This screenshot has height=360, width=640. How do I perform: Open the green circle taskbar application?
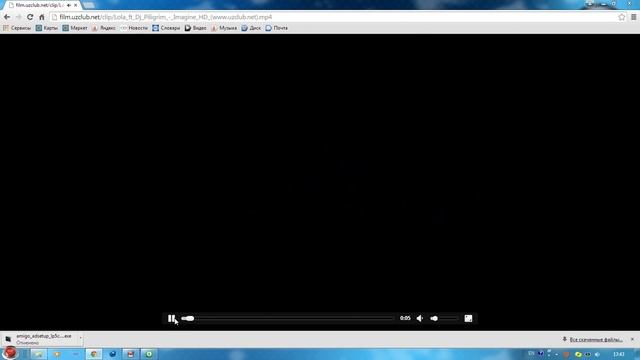tap(149, 354)
